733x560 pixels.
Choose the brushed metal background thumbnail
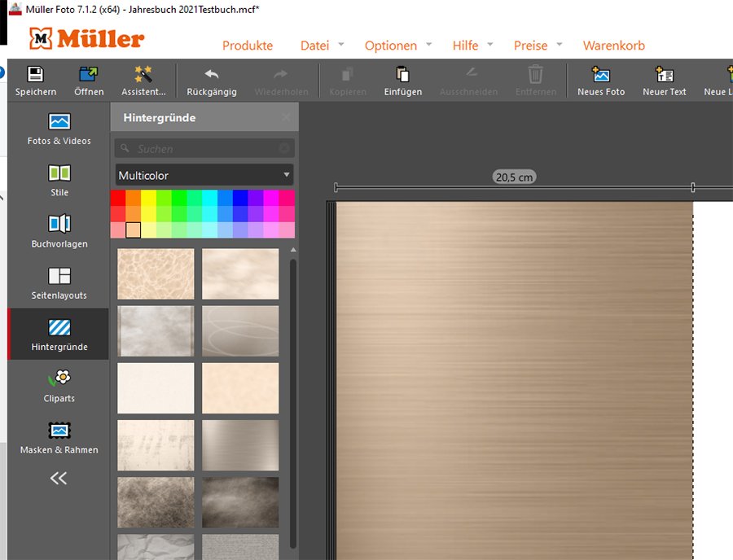pyautogui.click(x=240, y=445)
